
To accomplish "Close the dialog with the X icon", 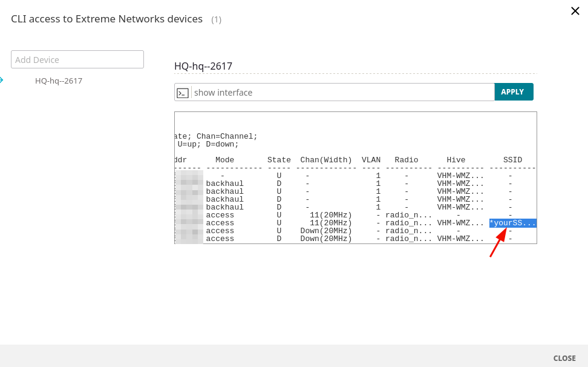I will (x=575, y=11).
